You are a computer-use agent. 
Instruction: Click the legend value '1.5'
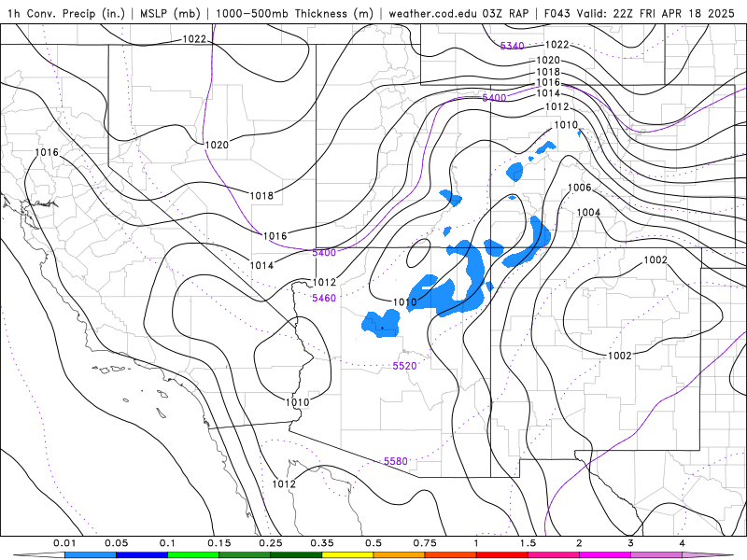pos(528,543)
